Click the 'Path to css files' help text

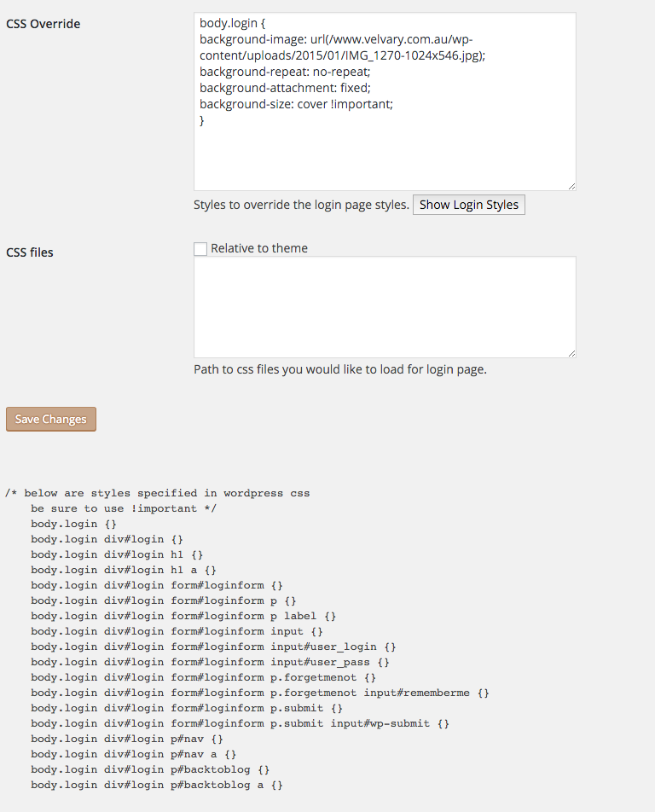[340, 369]
